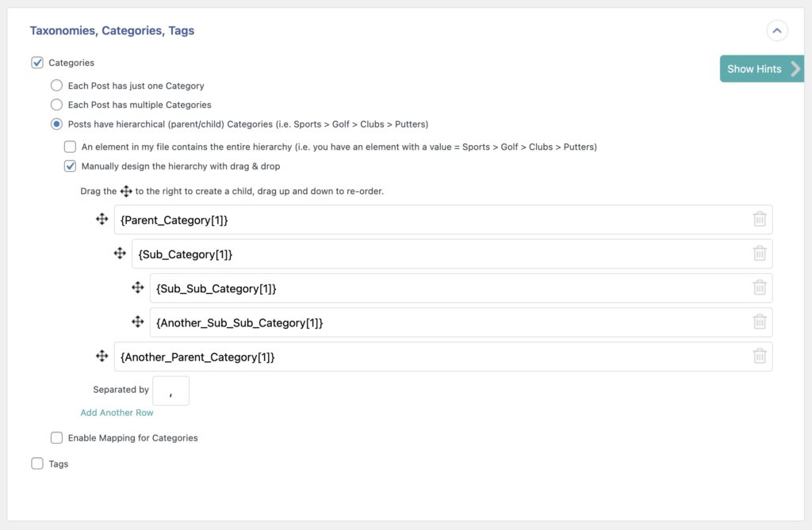Uncheck "Manually design the hierarchy with drag & drop"
The height and width of the screenshot is (530, 812).
tap(70, 166)
